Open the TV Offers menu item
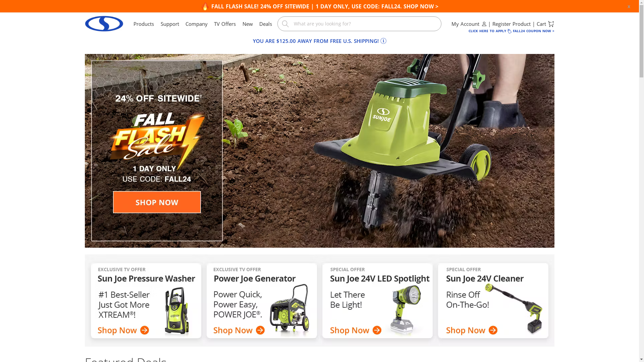The width and height of the screenshot is (644, 362). 225,24
